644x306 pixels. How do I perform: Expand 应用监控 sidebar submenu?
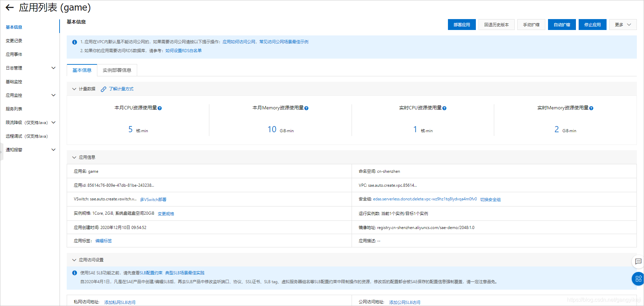tap(53, 95)
